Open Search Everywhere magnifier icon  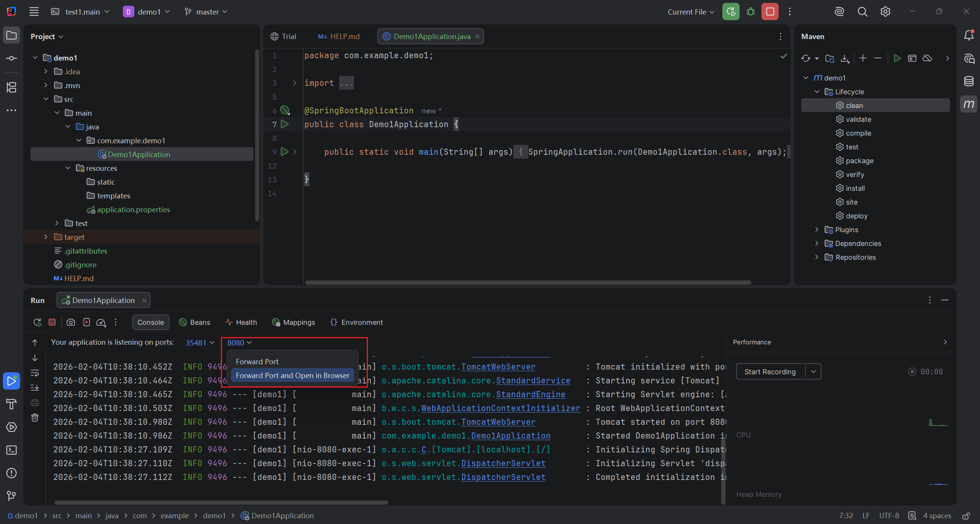pos(862,12)
